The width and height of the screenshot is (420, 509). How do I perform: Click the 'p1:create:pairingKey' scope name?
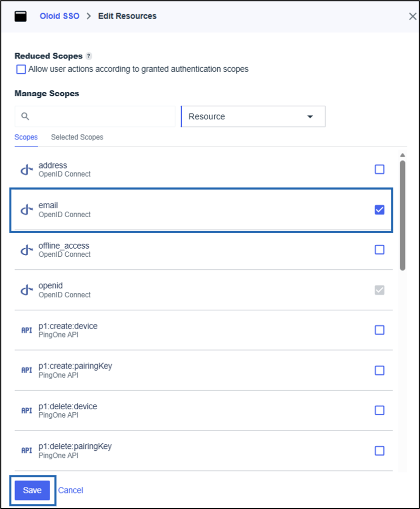[x=75, y=366]
